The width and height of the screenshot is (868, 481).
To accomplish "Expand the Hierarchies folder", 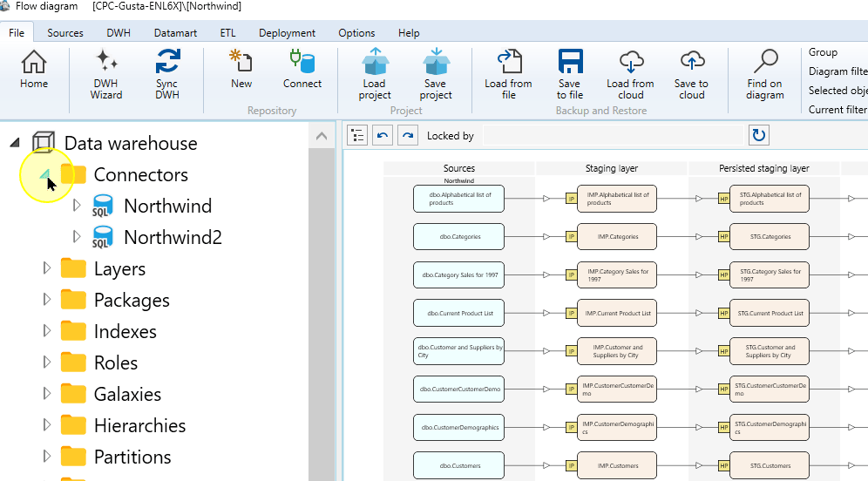I will 47,425.
